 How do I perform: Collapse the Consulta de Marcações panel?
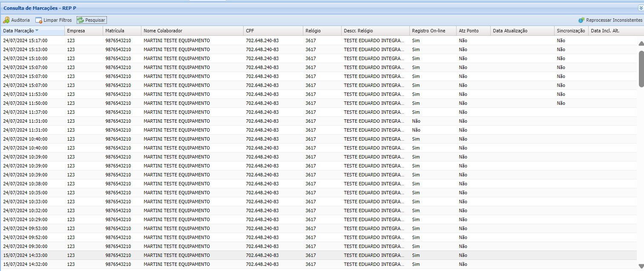tap(640, 8)
